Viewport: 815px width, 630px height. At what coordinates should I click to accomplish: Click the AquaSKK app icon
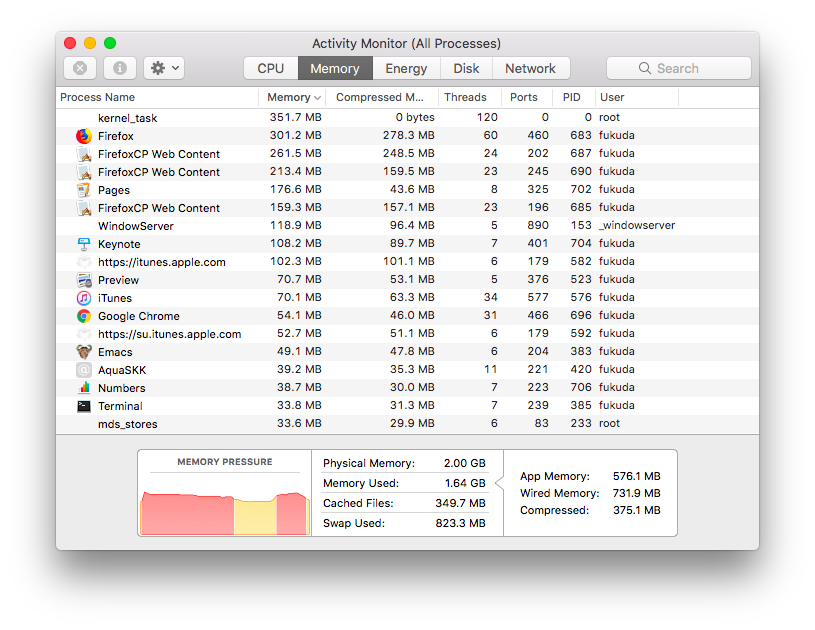84,370
